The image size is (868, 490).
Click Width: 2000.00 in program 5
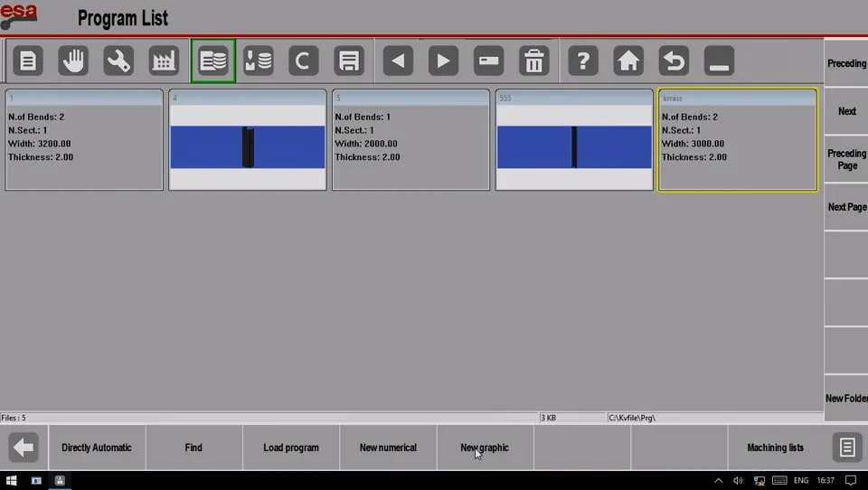(366, 144)
